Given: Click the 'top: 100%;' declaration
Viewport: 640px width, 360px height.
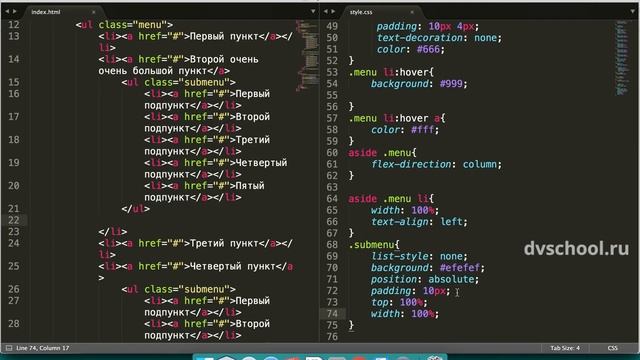Looking at the screenshot, I should (399, 302).
